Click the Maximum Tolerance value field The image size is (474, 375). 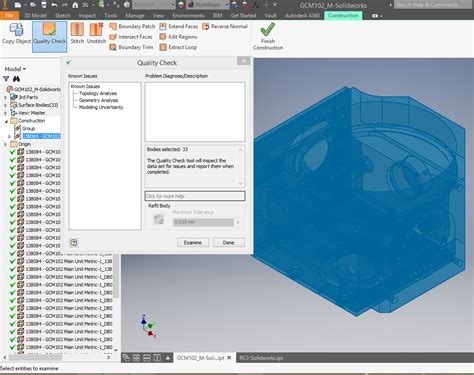[x=203, y=222]
